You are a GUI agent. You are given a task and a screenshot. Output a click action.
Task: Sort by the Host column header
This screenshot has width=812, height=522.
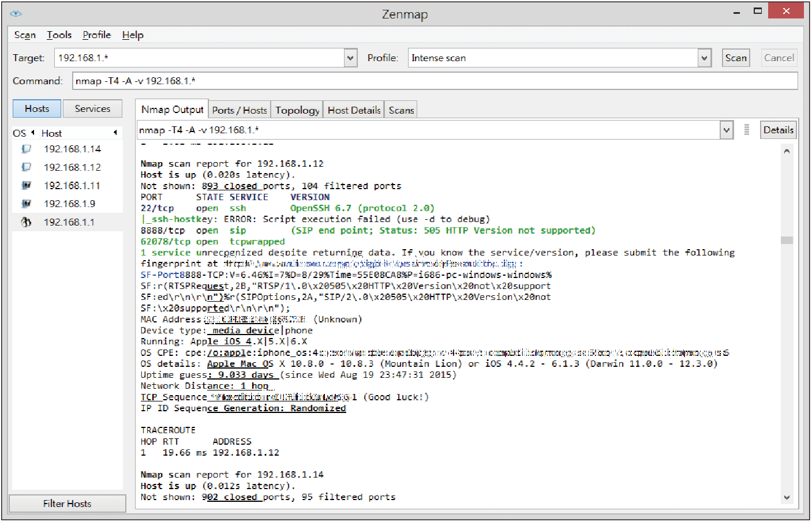coord(80,133)
